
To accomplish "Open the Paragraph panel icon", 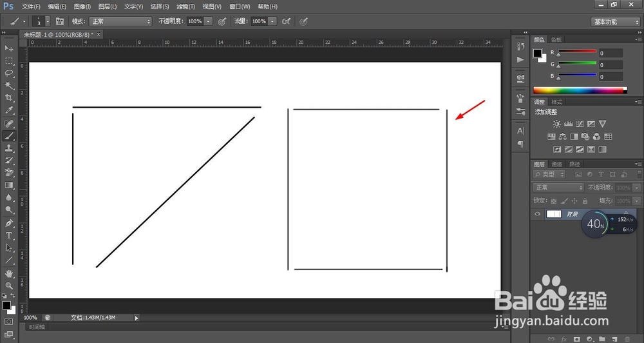I will click(x=520, y=144).
